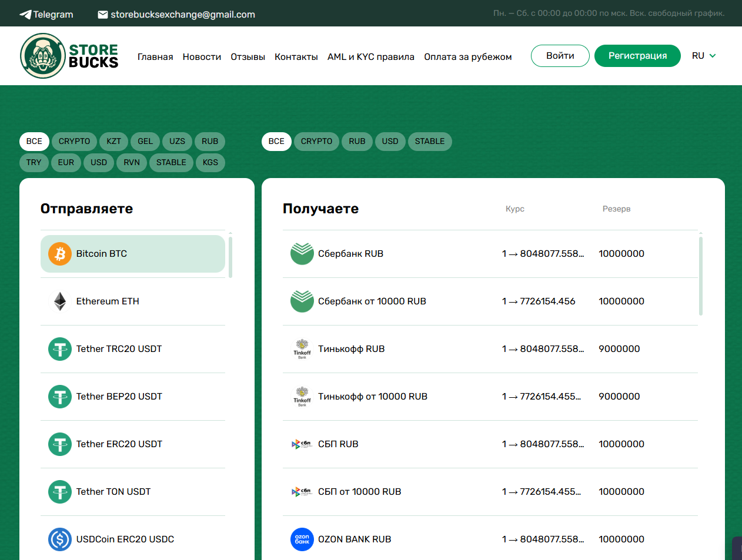Viewport: 742px width, 560px height.
Task: Open Оплата за рубежом page
Action: pos(468,57)
